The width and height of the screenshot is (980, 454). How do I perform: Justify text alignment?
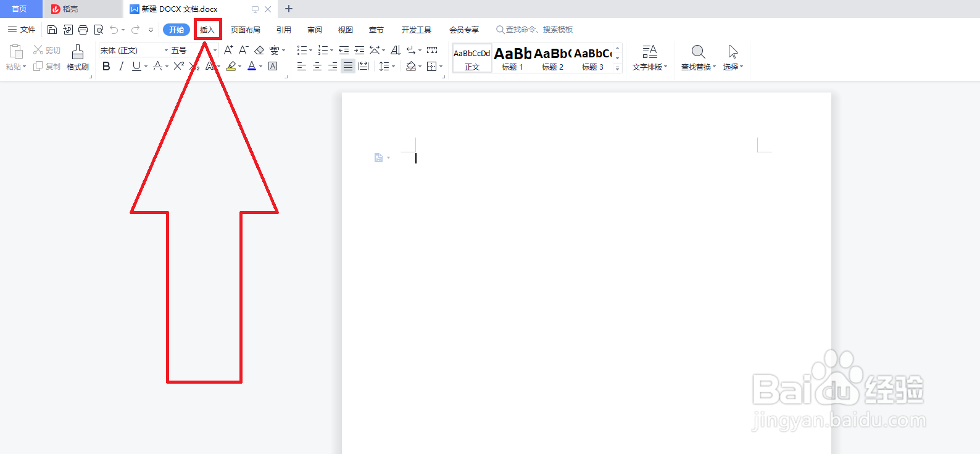(x=348, y=66)
